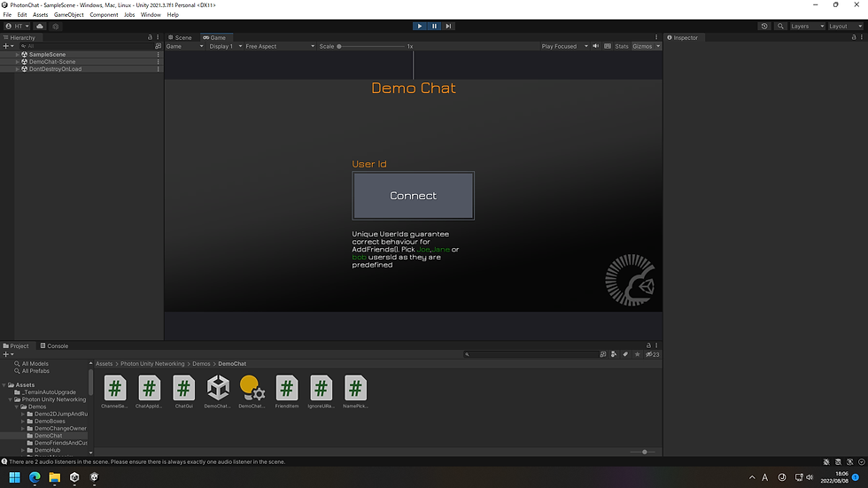The image size is (868, 488).
Task: Adjust the Game view Scale slider
Action: point(371,46)
